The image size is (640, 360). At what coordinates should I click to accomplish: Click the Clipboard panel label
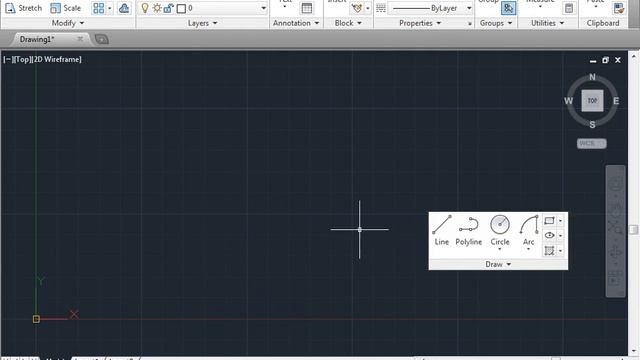click(603, 23)
